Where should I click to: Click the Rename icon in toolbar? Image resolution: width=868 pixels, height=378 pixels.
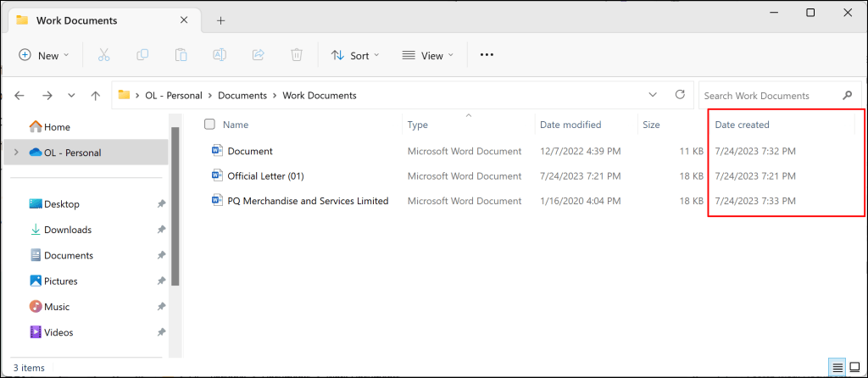[x=220, y=55]
